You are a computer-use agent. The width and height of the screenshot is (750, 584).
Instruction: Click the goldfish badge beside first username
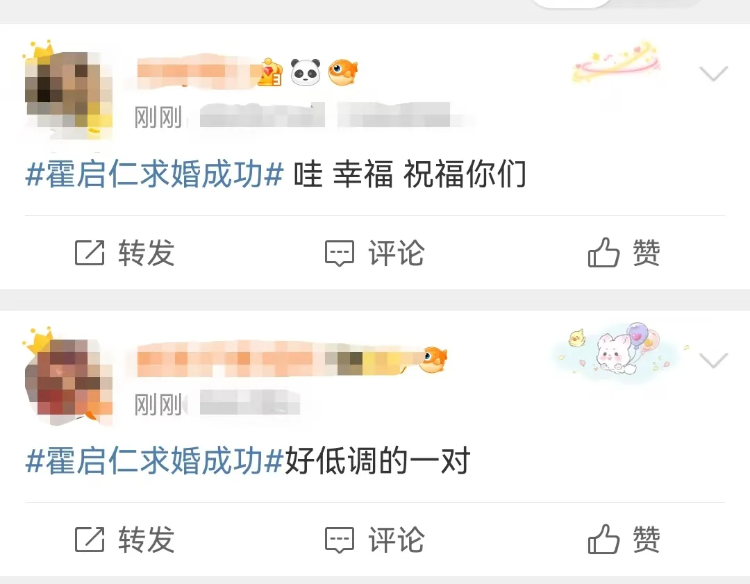point(343,72)
